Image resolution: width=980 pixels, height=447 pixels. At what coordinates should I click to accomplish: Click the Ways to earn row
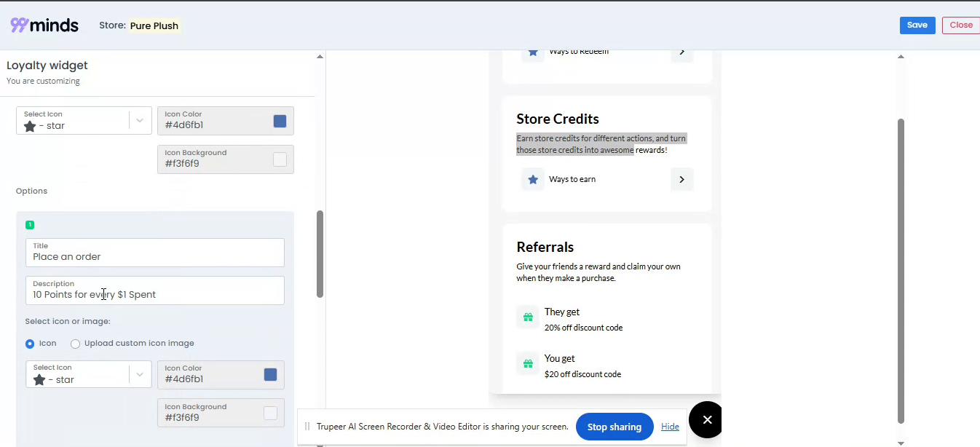[607, 179]
